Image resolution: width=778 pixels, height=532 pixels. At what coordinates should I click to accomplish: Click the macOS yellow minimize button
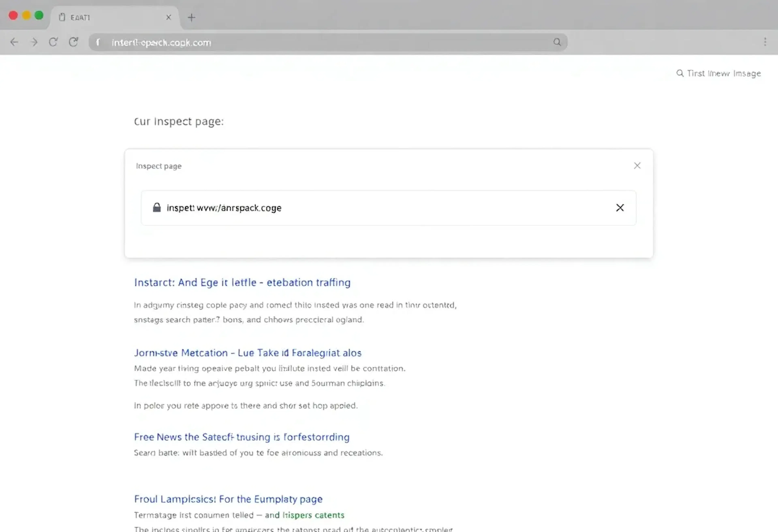(x=27, y=15)
